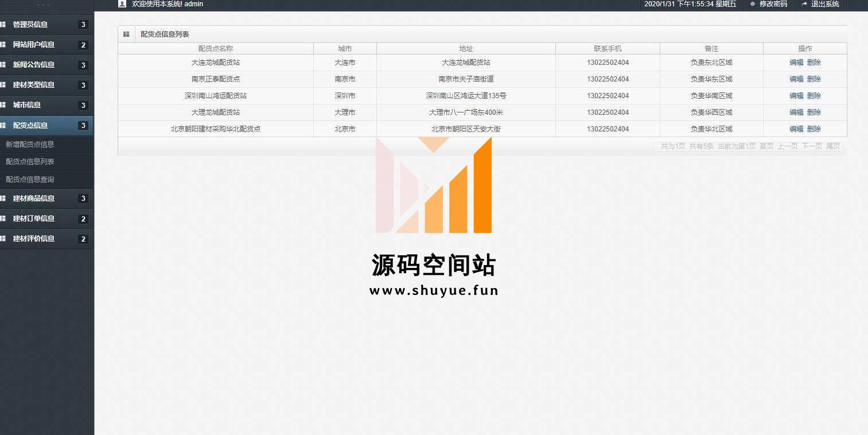Click the remark cell 负责东北区域
This screenshot has width=868, height=435.
pyautogui.click(x=711, y=63)
